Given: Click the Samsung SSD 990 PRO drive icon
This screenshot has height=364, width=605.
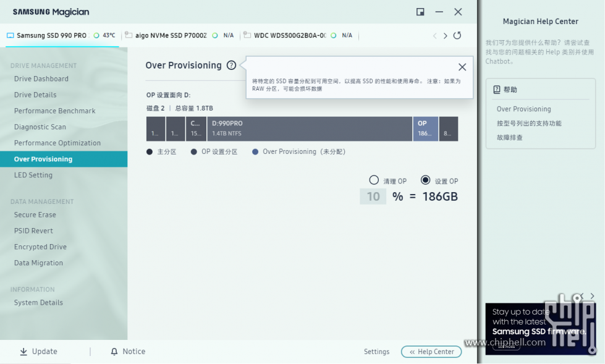Looking at the screenshot, I should coord(11,35).
